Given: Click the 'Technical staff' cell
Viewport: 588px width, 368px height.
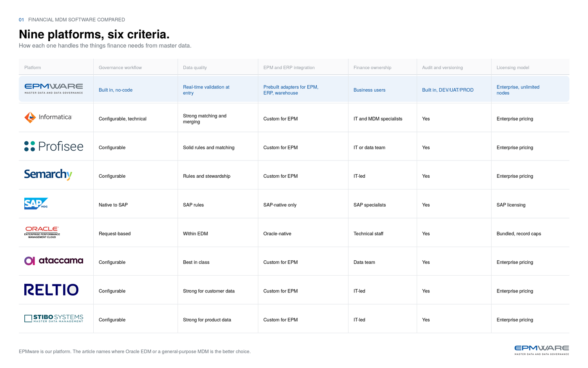Looking at the screenshot, I should pos(368,234).
